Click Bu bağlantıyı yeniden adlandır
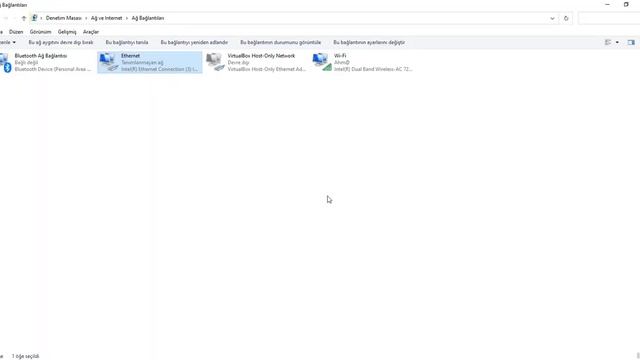The image size is (640, 360). click(x=194, y=42)
